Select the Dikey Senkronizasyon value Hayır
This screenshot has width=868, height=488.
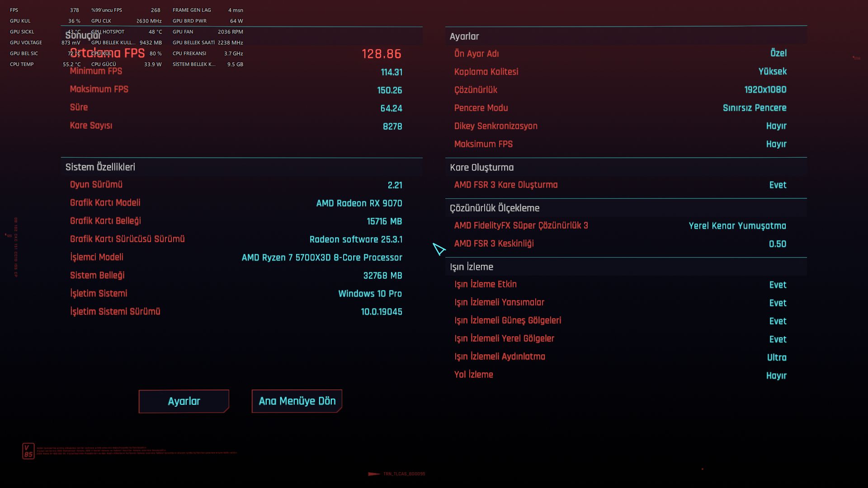[776, 126]
